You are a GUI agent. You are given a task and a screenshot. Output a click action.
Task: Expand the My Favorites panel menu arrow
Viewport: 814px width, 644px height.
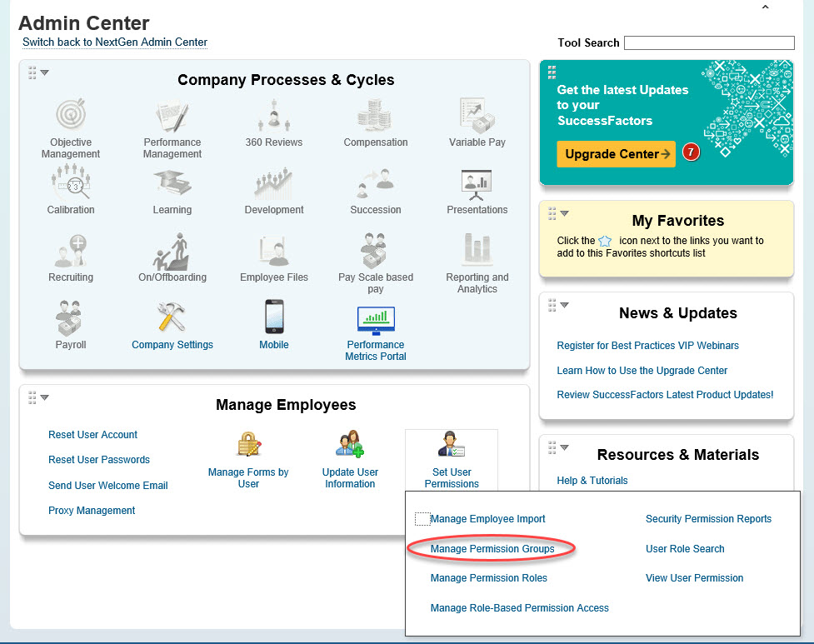[x=564, y=213]
